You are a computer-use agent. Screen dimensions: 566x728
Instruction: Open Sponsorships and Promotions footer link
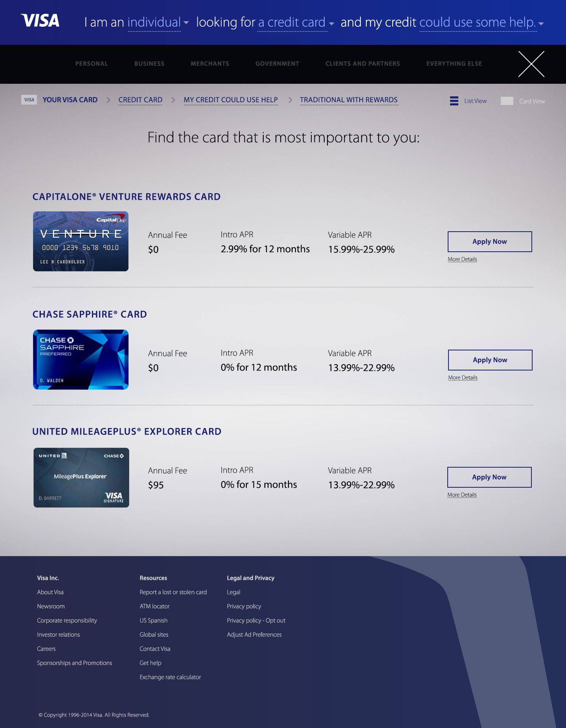point(74,663)
